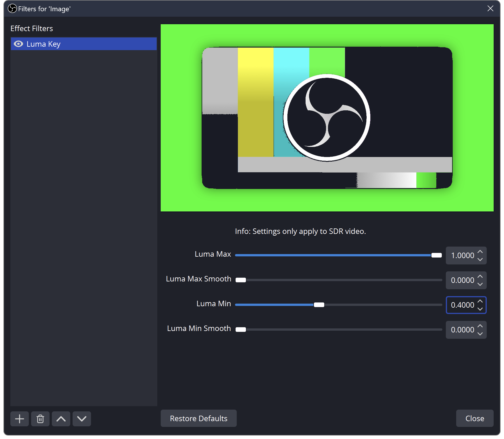Viewport: 504px width, 439px height.
Task: Lower Luma Min using down arrow
Action: [480, 309]
